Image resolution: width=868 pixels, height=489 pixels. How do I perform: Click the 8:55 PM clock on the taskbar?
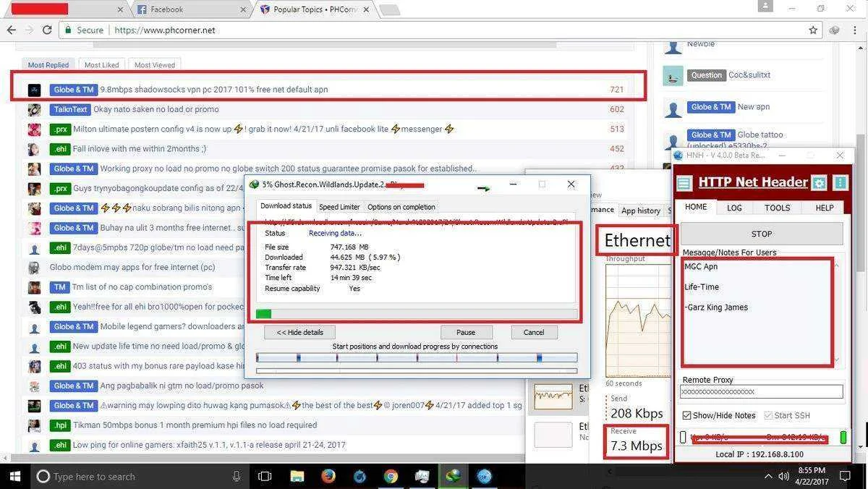[x=810, y=476]
